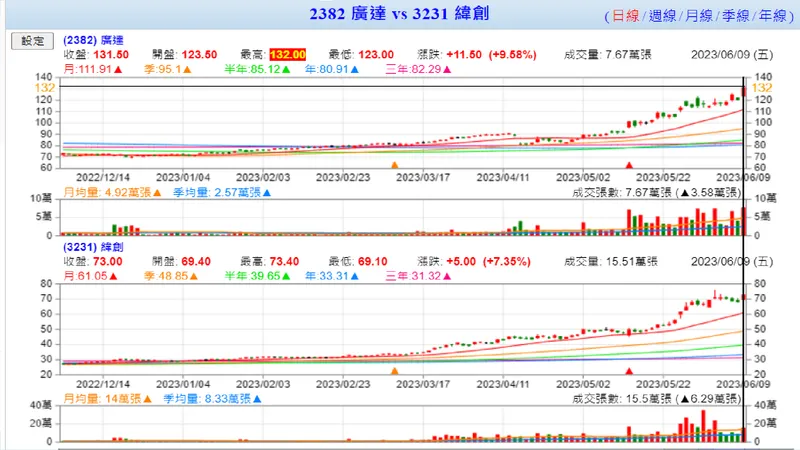The width and height of the screenshot is (800, 450).
Task: Click 廣達 volume 7.67萬張 text
Action: pos(608,55)
